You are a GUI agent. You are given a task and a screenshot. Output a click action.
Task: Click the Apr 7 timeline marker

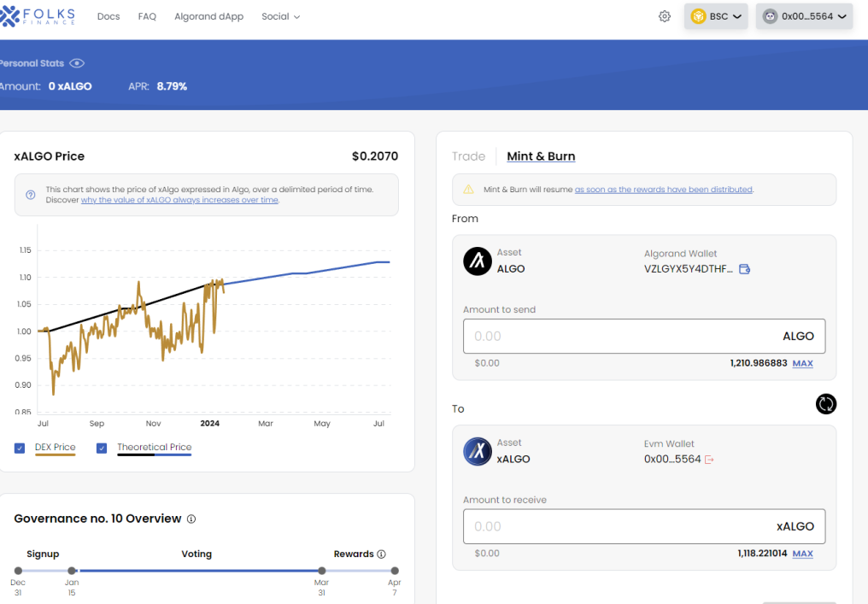point(395,570)
